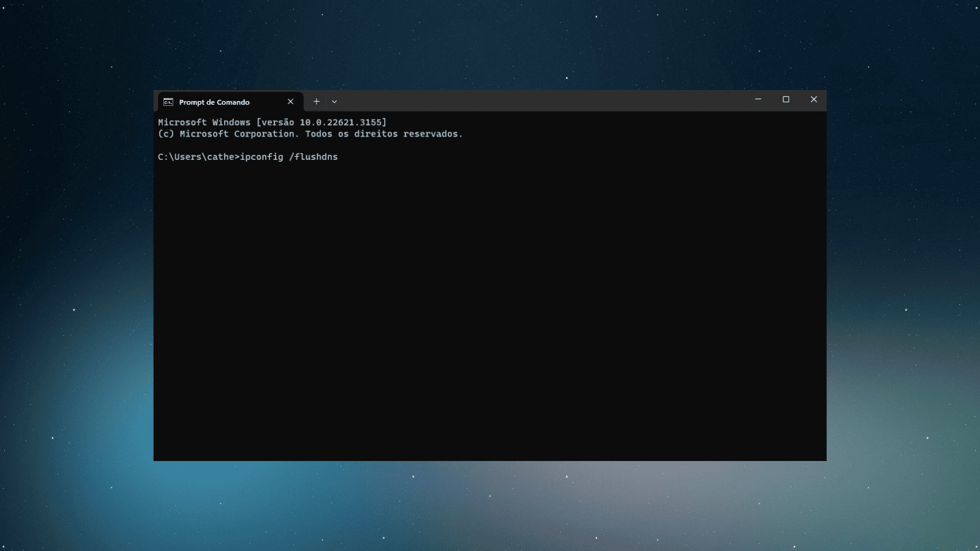The image size is (980, 551).
Task: Close the Prompt de Comando tab
Action: click(290, 102)
